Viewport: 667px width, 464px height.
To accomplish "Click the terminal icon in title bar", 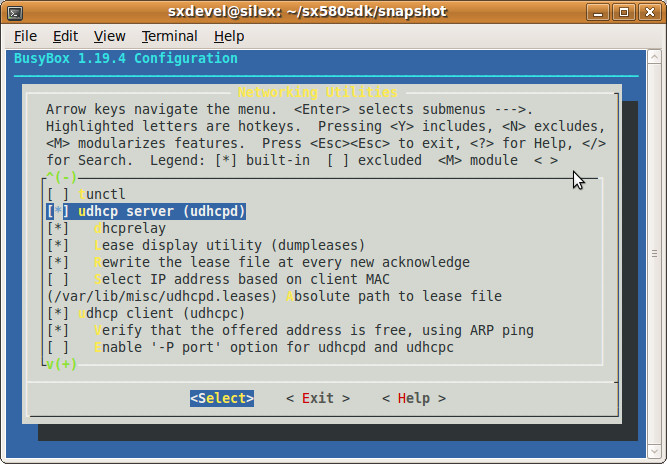I will point(15,12).
